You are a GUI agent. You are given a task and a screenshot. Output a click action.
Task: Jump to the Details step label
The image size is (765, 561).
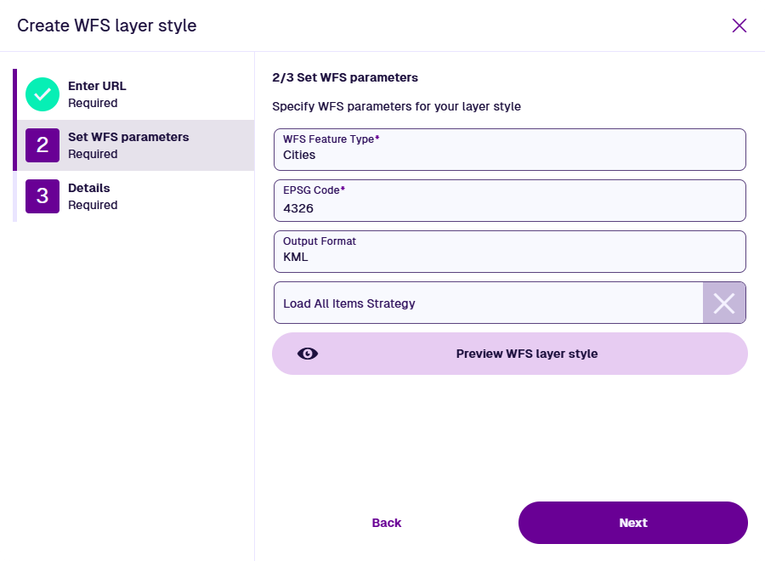tap(89, 188)
